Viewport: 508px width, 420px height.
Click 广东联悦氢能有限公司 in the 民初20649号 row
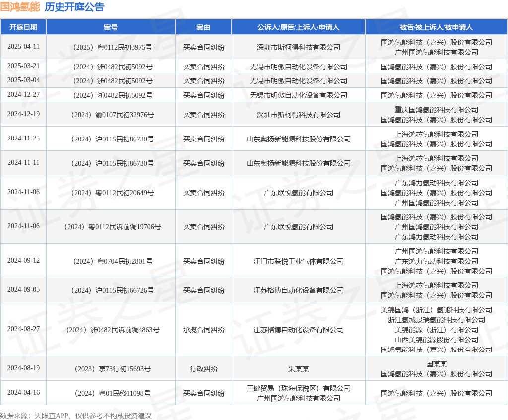[x=298, y=193]
